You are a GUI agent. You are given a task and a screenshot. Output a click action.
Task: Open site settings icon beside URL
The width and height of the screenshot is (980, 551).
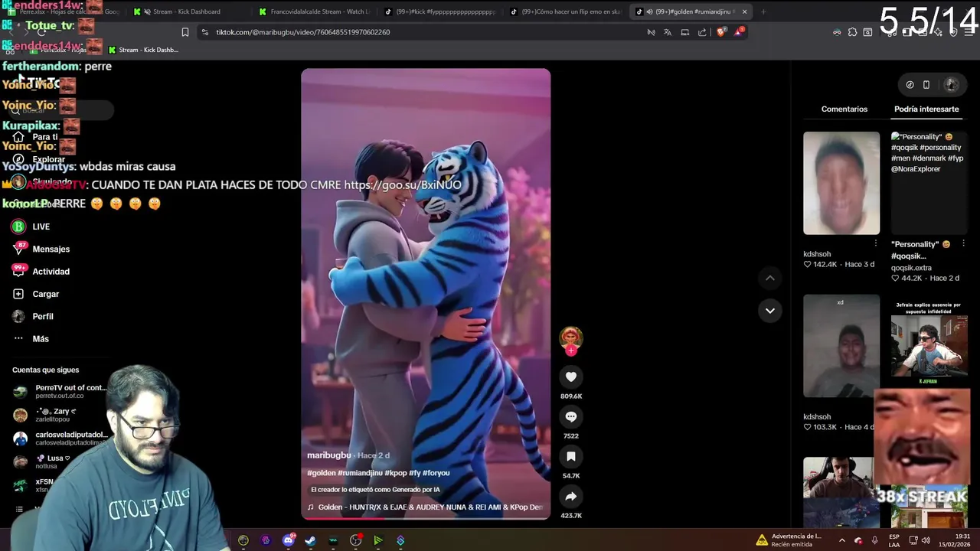coord(204,32)
